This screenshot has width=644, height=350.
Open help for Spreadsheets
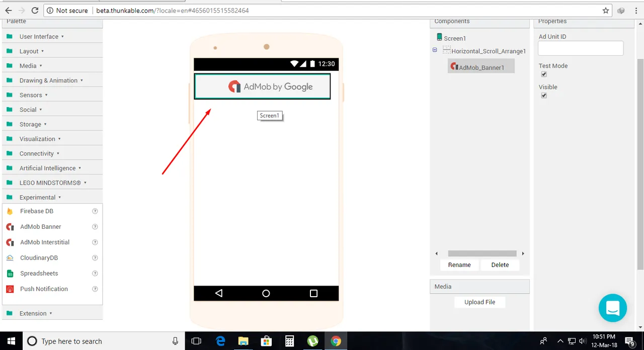[x=95, y=274]
